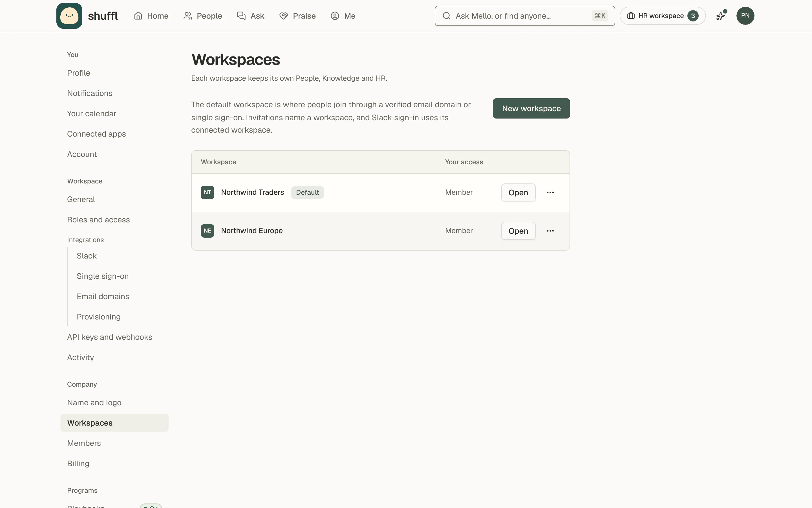Image resolution: width=812 pixels, height=508 pixels.
Task: Open the Northwind Traders workspace
Action: [518, 192]
